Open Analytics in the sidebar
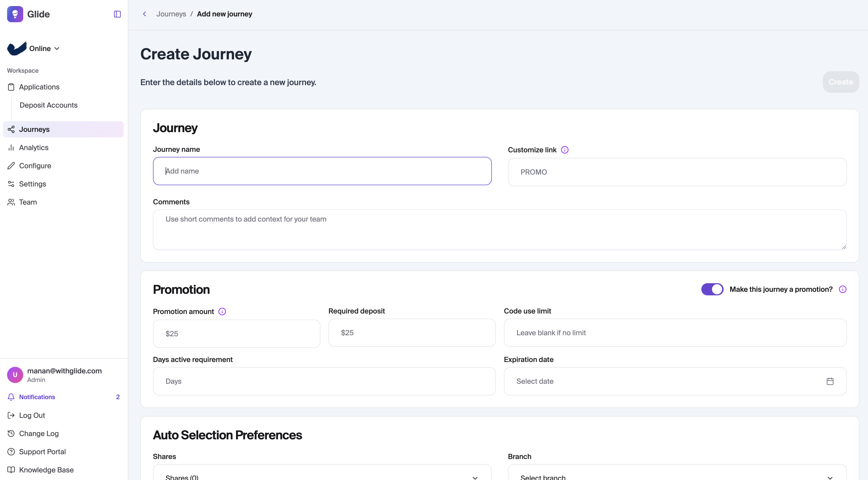This screenshot has height=480, width=868. click(34, 148)
